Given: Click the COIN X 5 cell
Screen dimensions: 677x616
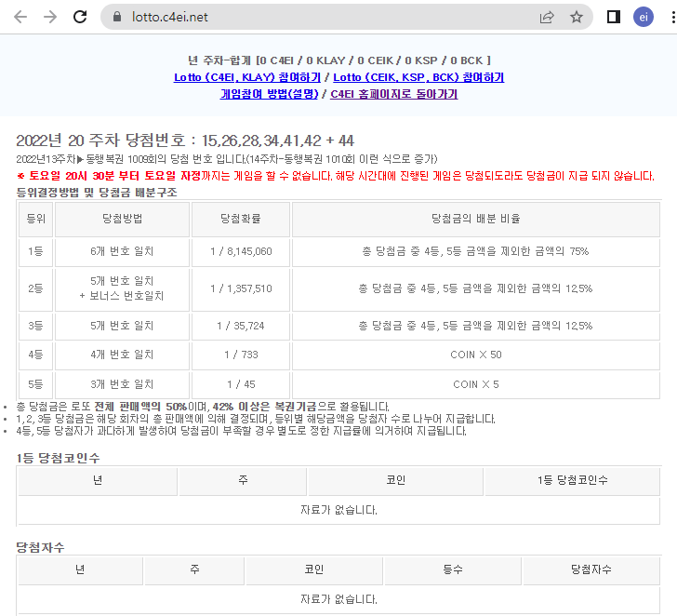Looking at the screenshot, I should 476,385.
